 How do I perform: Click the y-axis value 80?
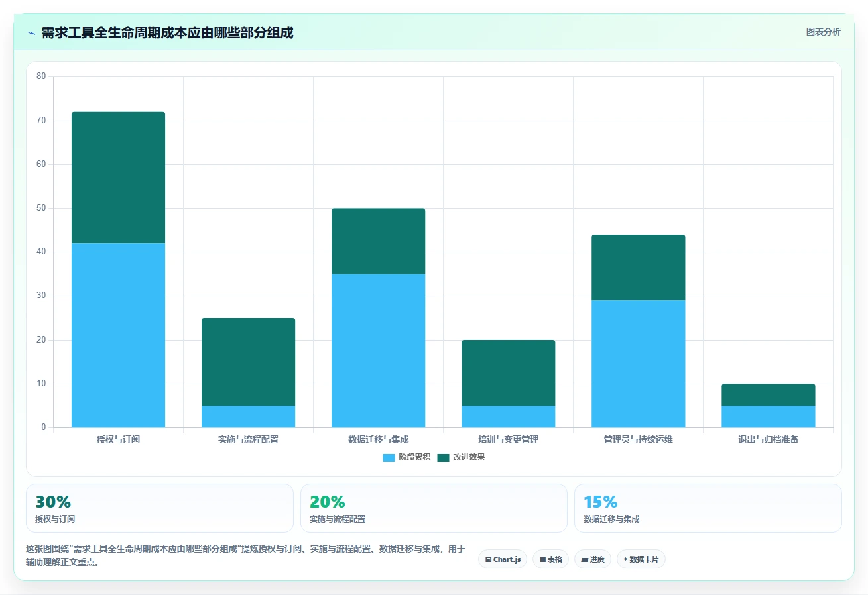coord(41,76)
